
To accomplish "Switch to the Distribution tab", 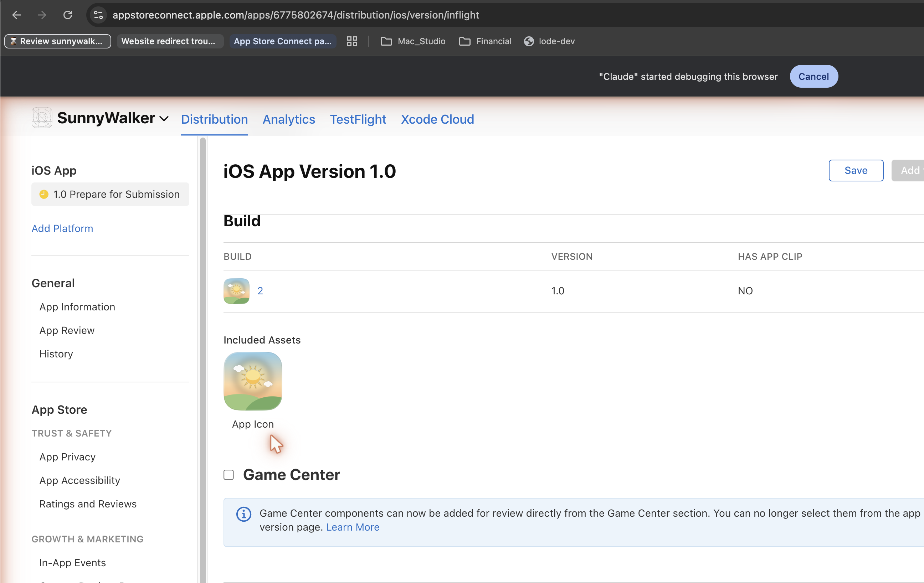I will [x=214, y=119].
